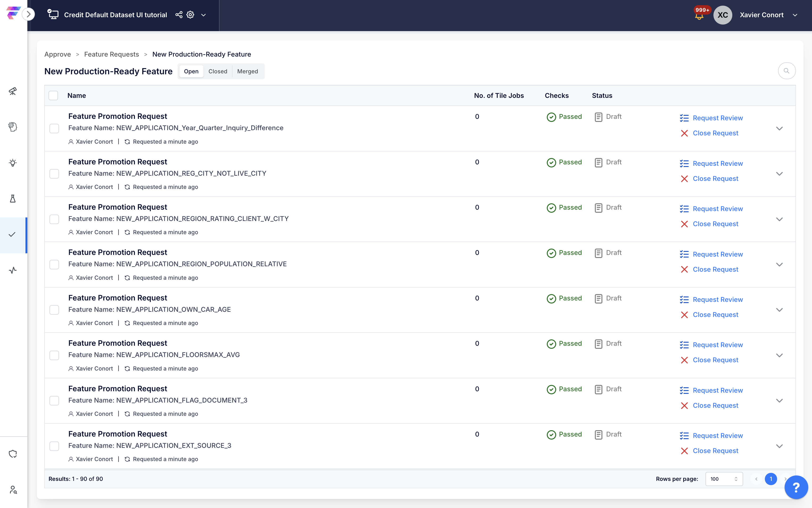Click the share icon next to catalog name
The image size is (812, 508).
[179, 15]
